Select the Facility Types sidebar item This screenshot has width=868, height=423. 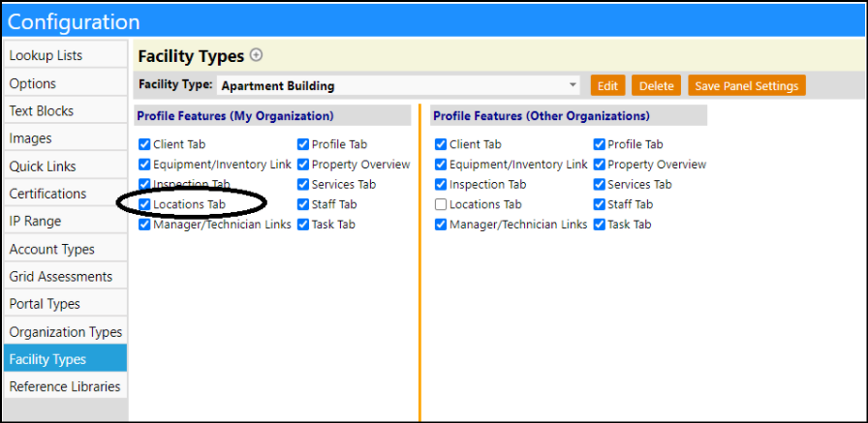click(65, 359)
